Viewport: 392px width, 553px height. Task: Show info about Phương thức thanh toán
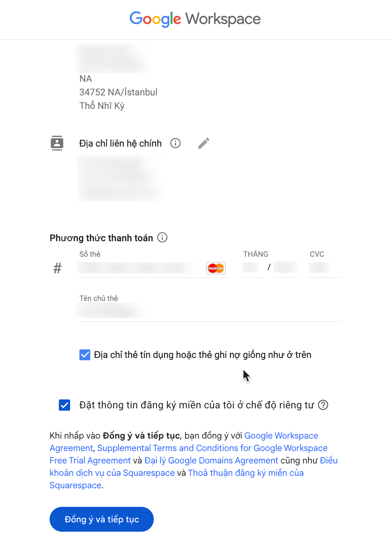(x=162, y=237)
